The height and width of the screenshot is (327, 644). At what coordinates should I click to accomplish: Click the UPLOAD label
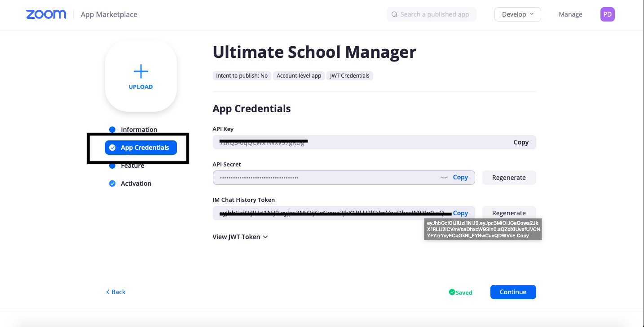pos(141,87)
